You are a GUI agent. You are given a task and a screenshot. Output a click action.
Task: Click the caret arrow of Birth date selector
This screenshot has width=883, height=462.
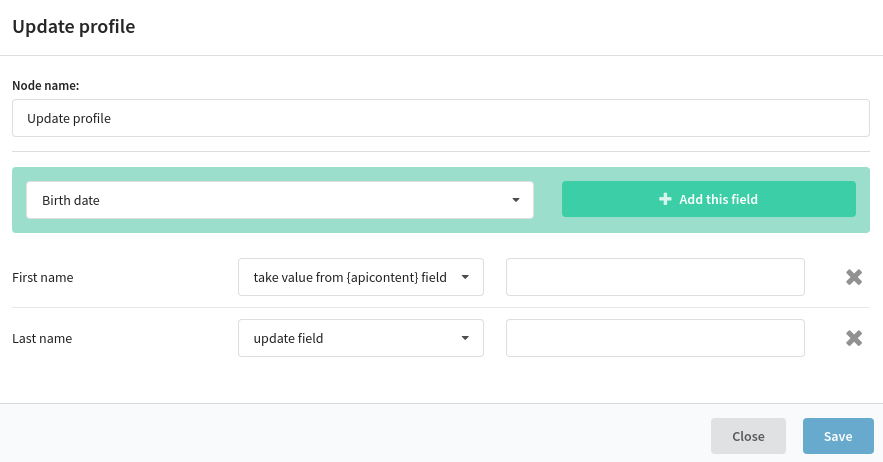coord(515,200)
